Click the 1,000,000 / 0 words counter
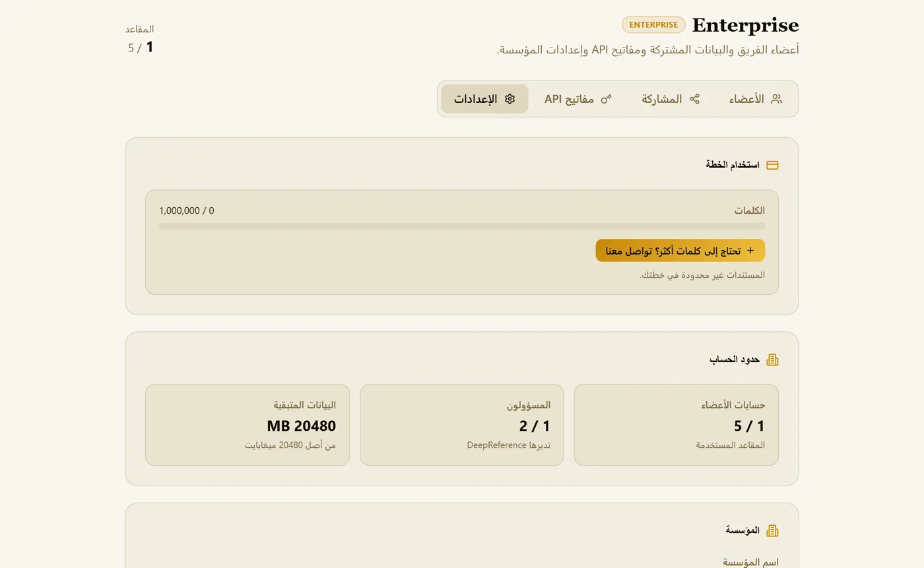This screenshot has width=924, height=568. (186, 210)
